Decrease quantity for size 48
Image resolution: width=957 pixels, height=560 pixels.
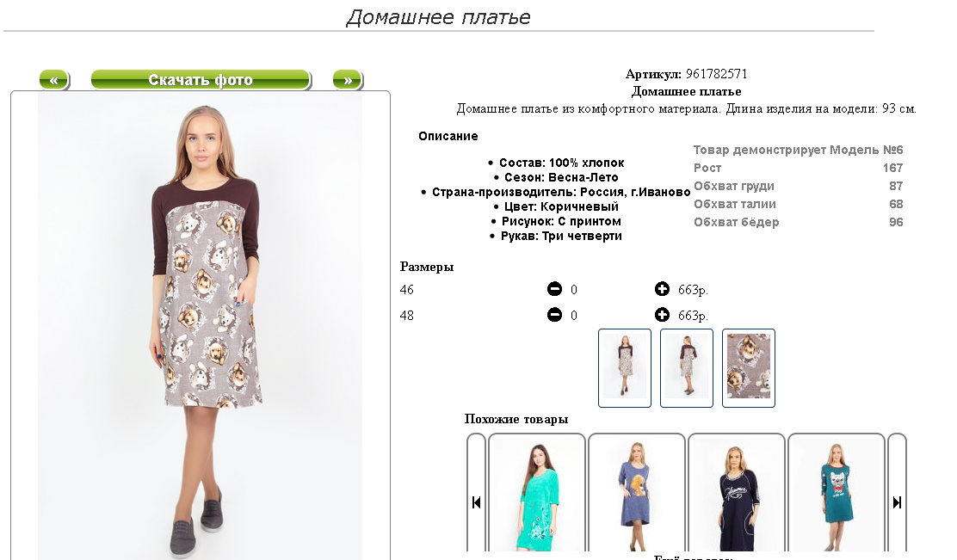tap(554, 315)
